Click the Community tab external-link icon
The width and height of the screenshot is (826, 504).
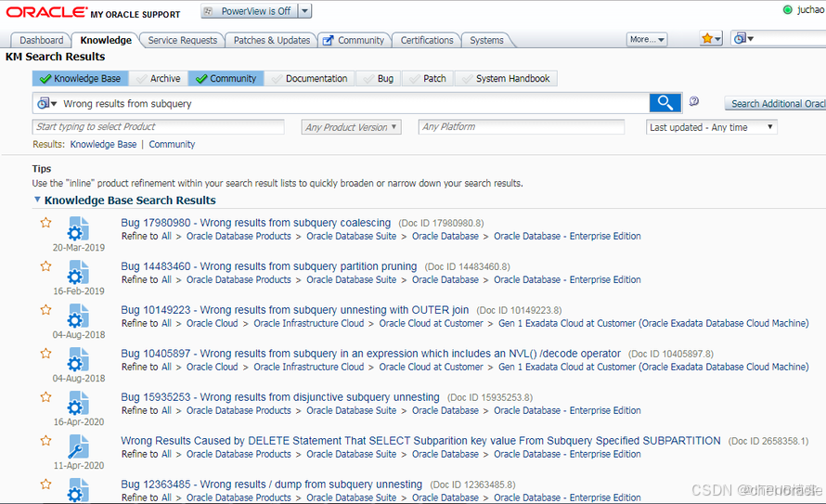(329, 41)
